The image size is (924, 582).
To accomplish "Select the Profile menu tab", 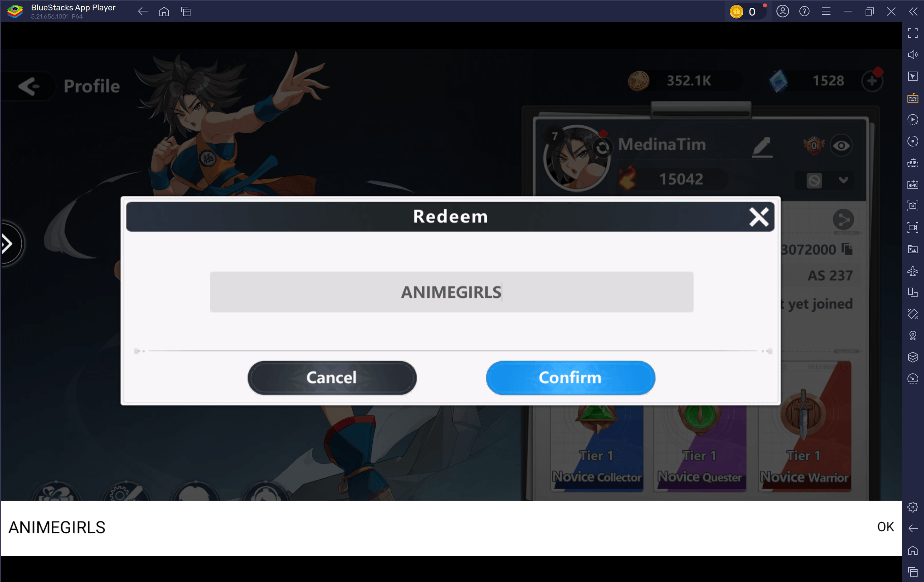I will (92, 86).
